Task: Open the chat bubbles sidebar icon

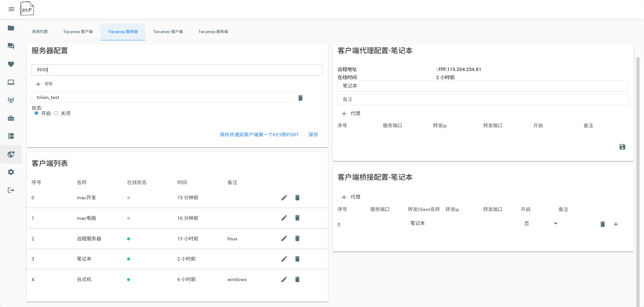Action: click(11, 46)
